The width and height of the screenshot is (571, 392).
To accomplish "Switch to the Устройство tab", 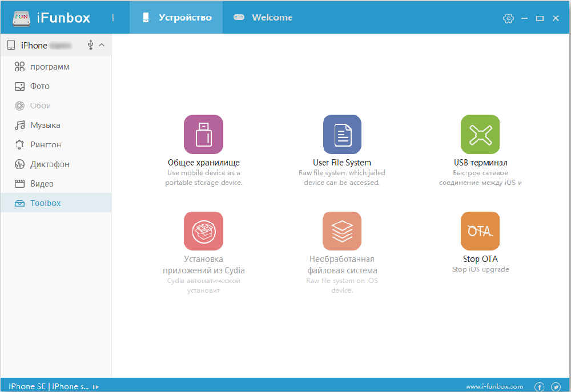I will [176, 18].
